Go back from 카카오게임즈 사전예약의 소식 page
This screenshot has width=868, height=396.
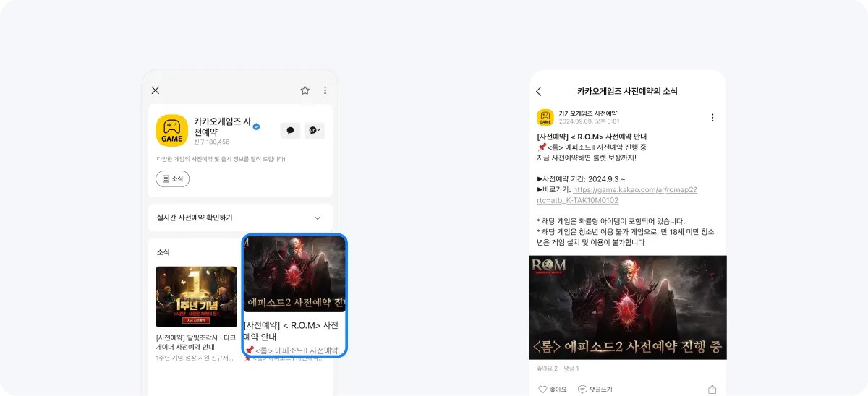[539, 92]
